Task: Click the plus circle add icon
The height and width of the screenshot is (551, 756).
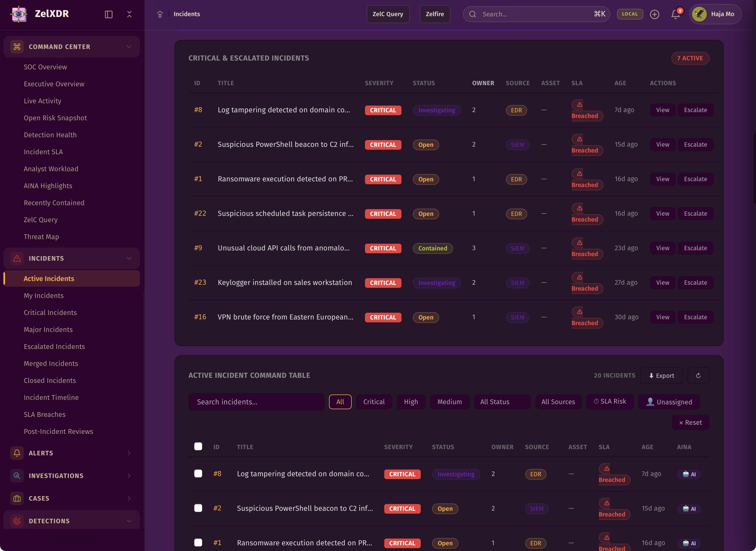Action: coord(655,14)
